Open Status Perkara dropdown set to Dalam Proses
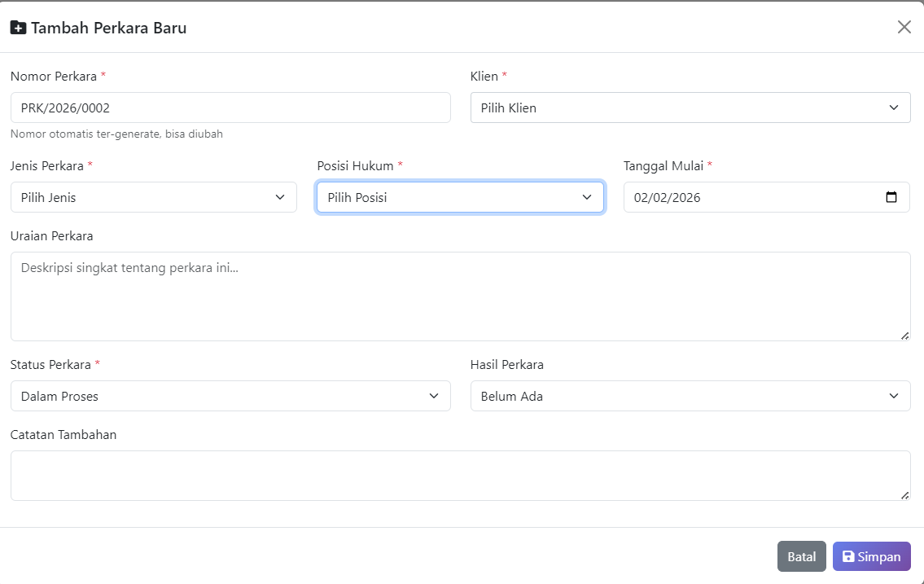 coord(230,396)
